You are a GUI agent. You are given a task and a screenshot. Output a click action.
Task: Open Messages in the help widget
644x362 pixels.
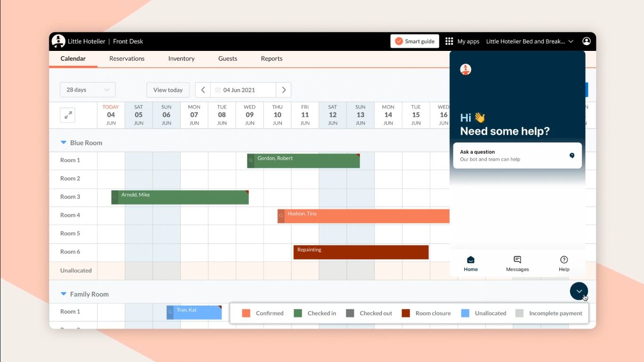[517, 264]
